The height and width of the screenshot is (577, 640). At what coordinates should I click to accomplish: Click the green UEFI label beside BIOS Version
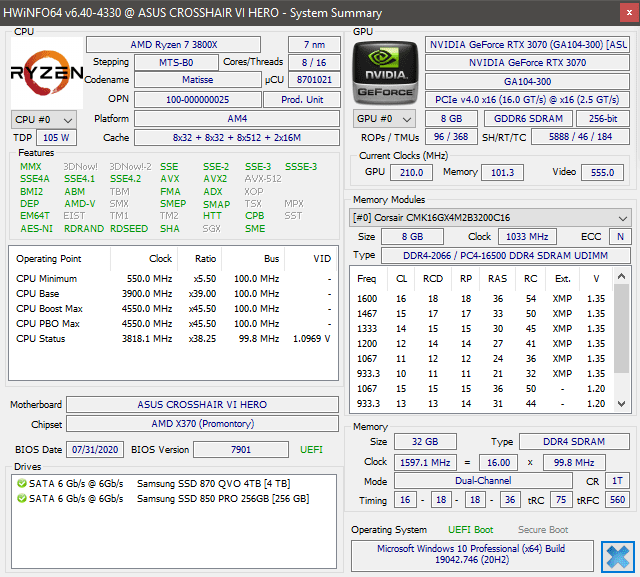click(x=311, y=450)
